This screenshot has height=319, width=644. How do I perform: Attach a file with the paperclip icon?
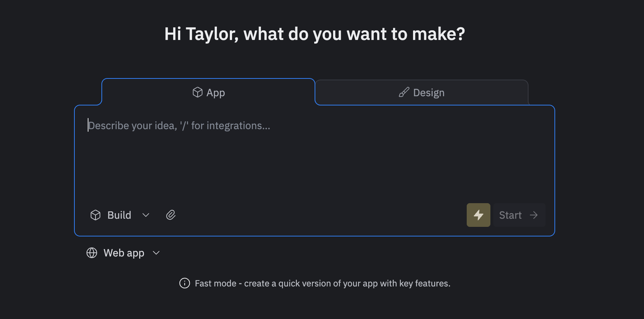tap(171, 215)
